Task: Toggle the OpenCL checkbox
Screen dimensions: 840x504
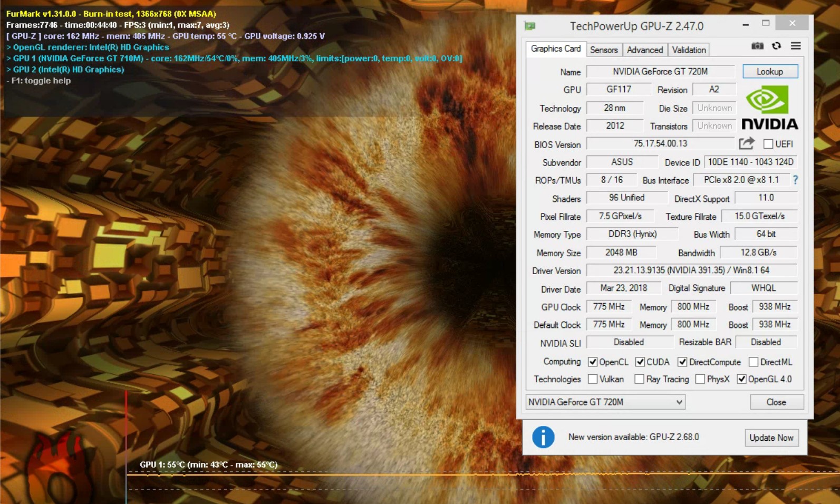Action: [593, 362]
